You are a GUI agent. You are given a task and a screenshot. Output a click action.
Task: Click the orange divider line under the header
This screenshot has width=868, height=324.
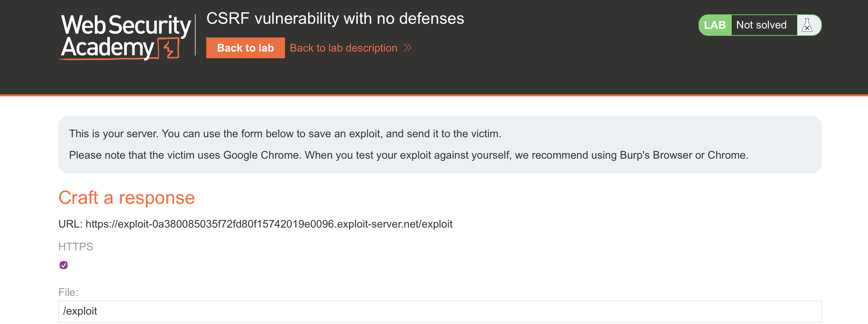pos(434,95)
